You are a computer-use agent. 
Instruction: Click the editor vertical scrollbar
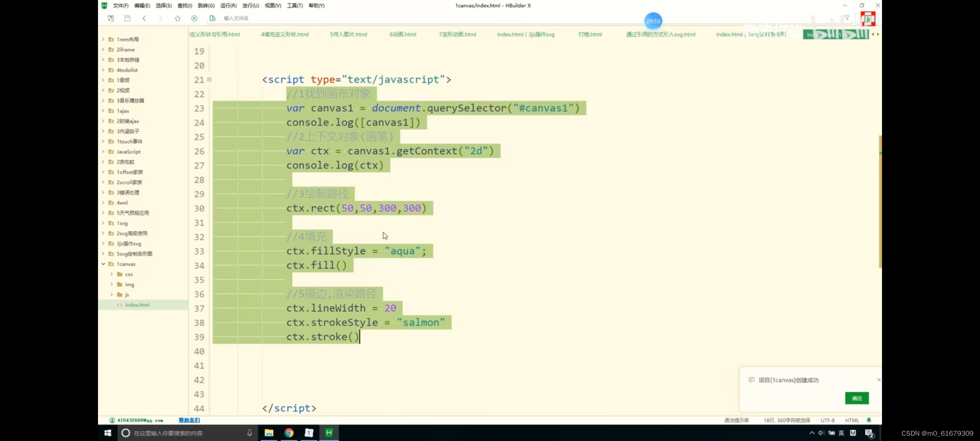[880, 202]
